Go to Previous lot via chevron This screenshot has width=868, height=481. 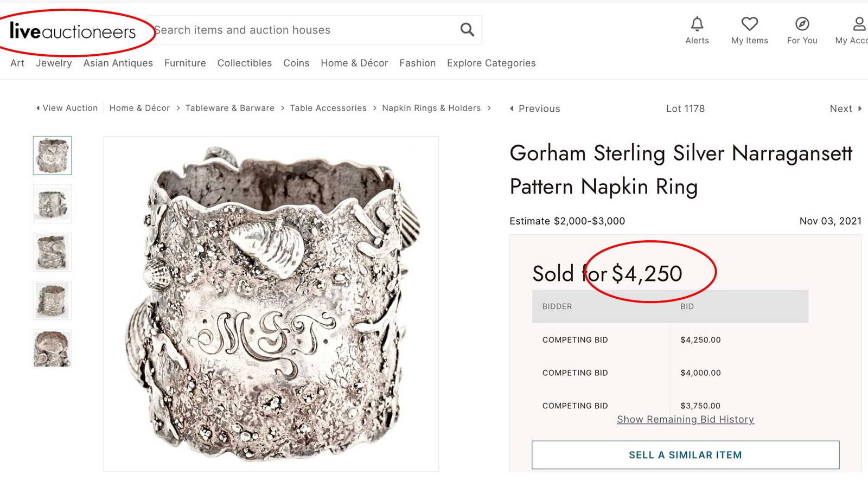534,108
